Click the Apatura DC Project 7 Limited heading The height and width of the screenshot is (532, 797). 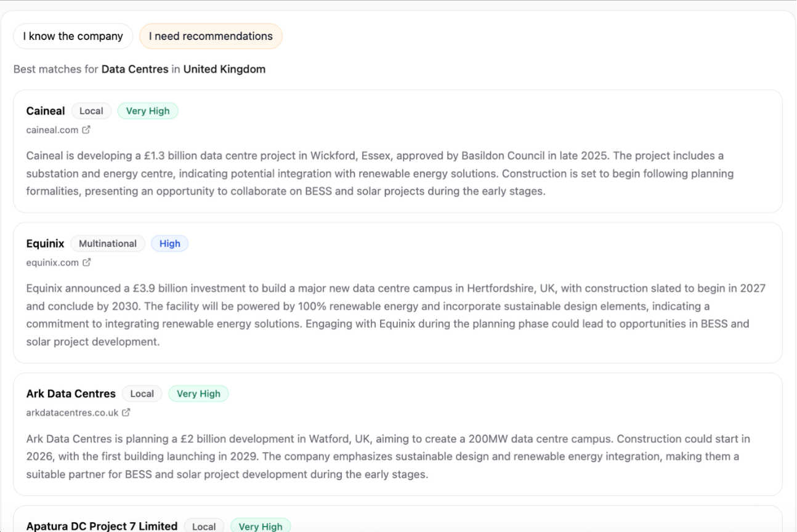(102, 526)
